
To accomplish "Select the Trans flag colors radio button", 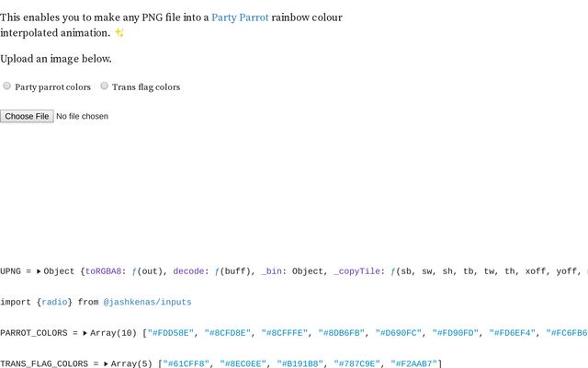I will tap(104, 86).
